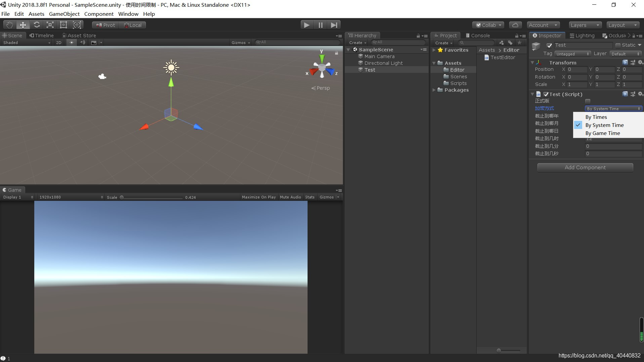Switch to the Console tab

coord(478,35)
